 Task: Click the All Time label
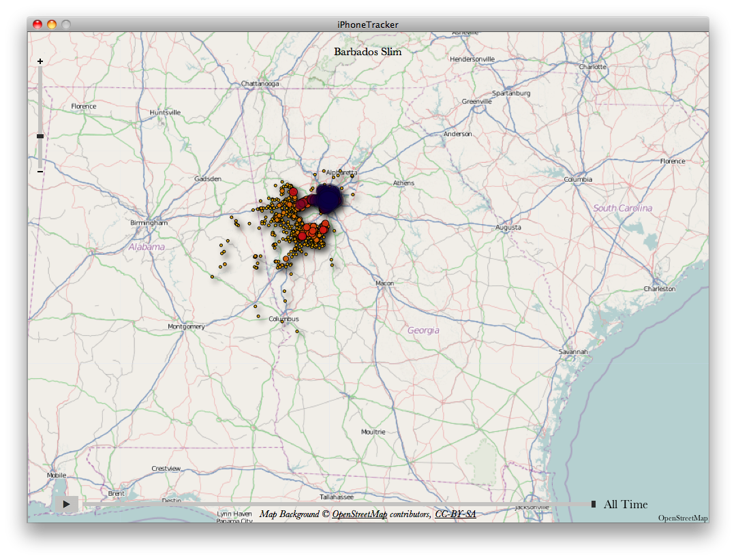[625, 504]
